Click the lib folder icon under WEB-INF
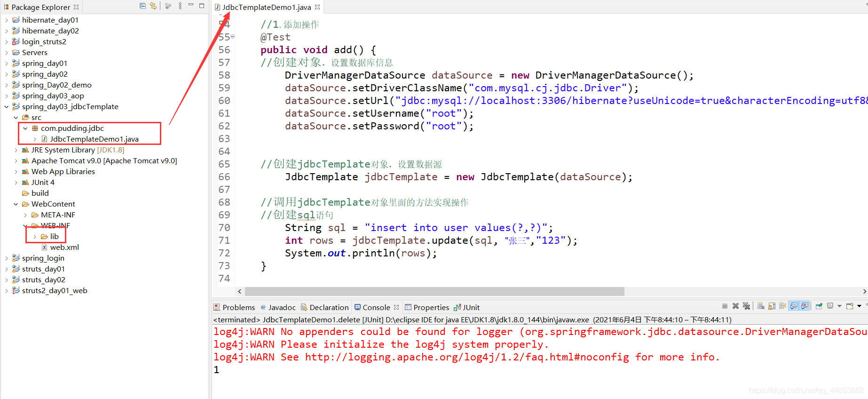The image size is (868, 399). (44, 236)
